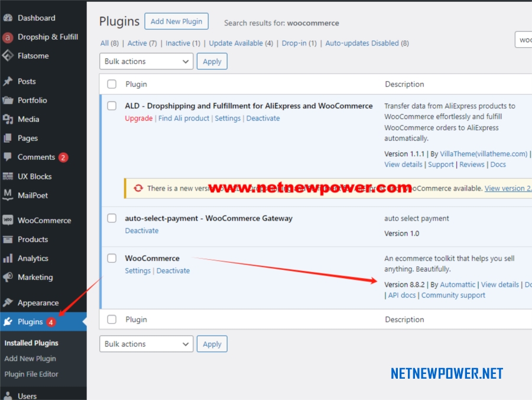Deactivate the WooCommerce plugin

click(173, 270)
